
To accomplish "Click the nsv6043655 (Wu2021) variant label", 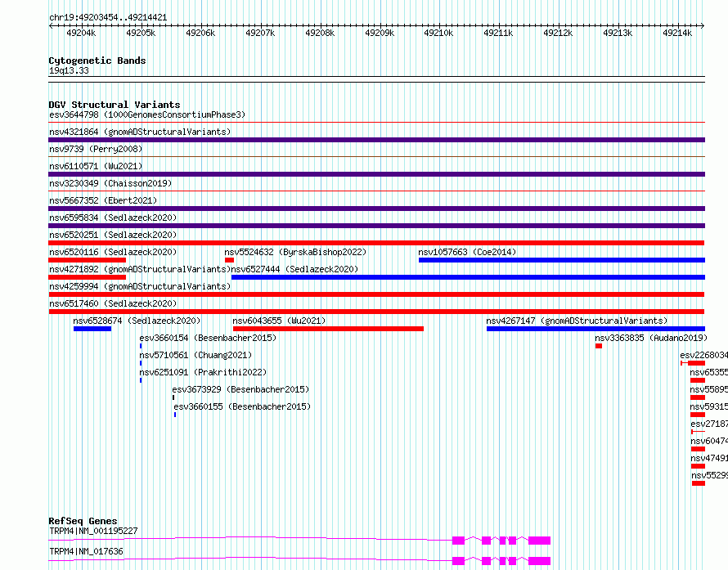I will [279, 321].
